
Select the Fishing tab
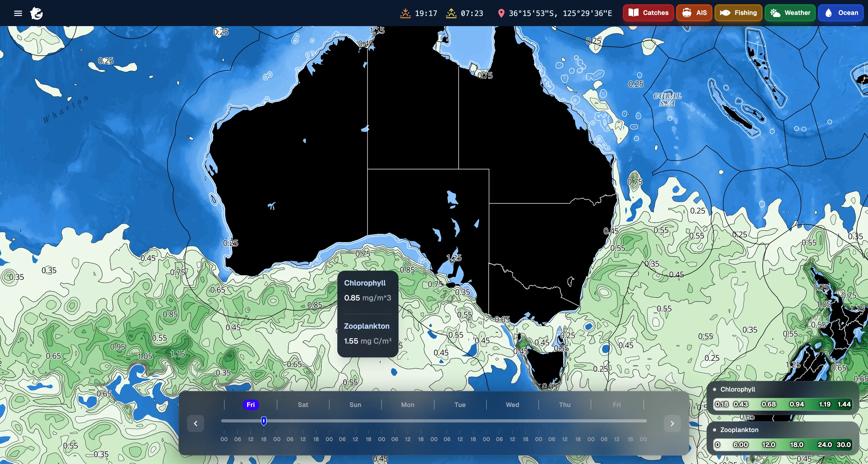point(738,13)
